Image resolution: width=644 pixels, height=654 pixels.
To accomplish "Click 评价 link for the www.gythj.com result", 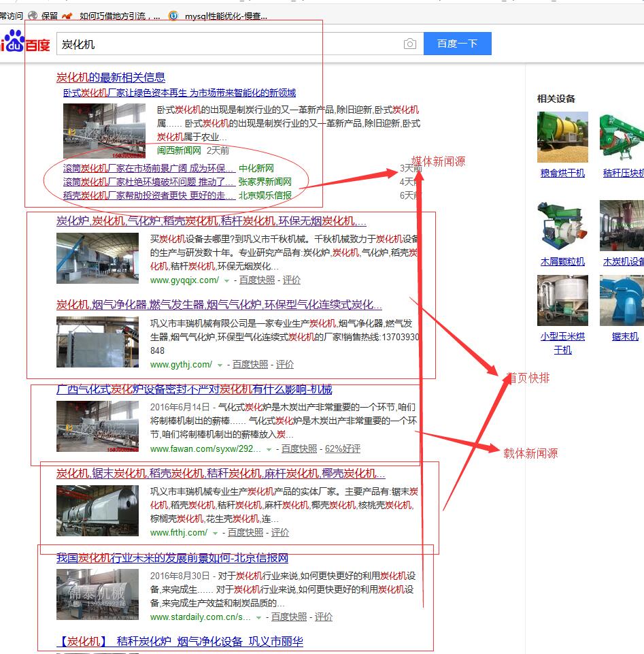I will [285, 364].
